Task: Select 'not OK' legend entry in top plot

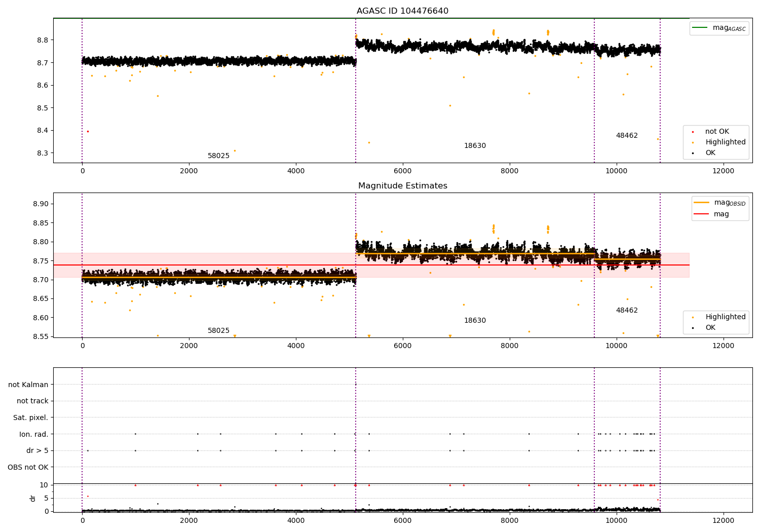Action: click(x=717, y=132)
